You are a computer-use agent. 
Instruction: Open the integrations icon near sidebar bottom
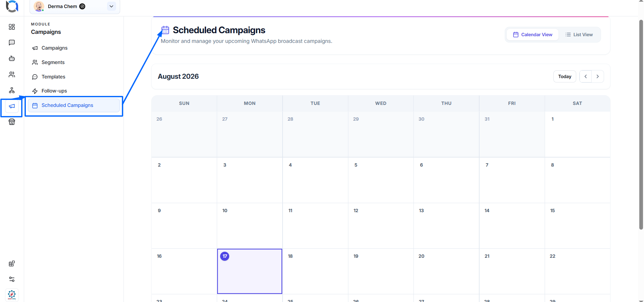[x=12, y=263]
